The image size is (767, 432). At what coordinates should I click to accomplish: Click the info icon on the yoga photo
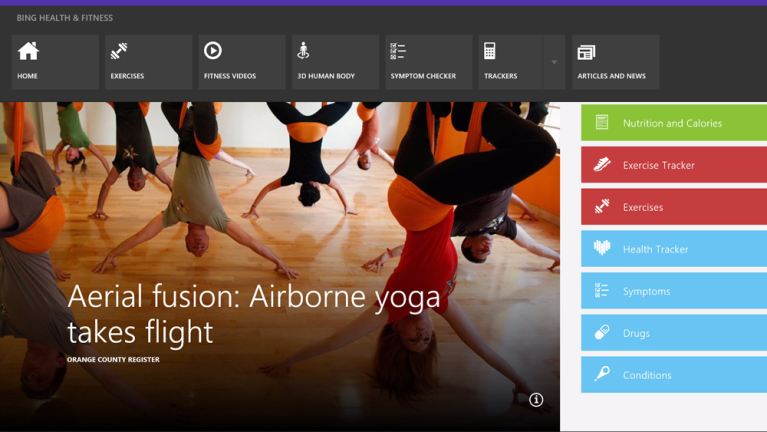click(536, 400)
